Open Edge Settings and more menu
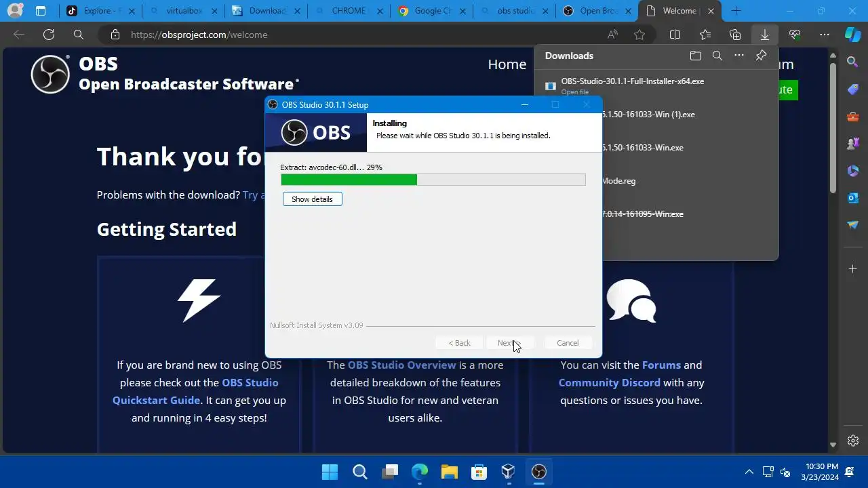This screenshot has height=488, width=868. click(825, 35)
